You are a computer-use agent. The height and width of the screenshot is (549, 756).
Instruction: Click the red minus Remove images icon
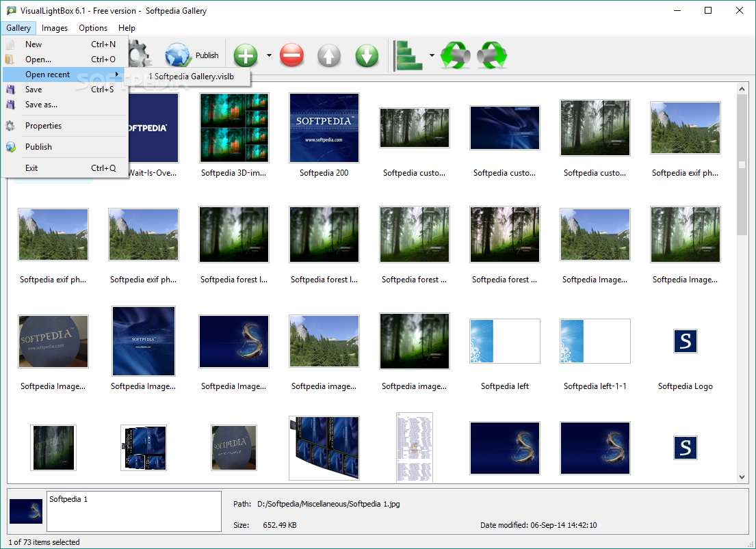tap(291, 55)
